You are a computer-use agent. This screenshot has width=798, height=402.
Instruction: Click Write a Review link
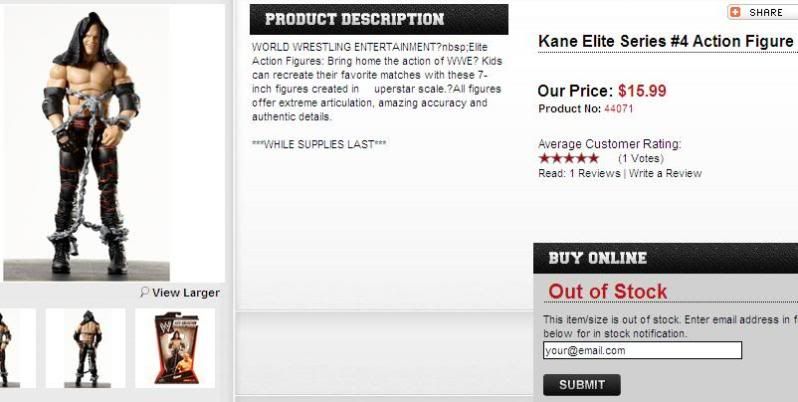[x=665, y=173]
